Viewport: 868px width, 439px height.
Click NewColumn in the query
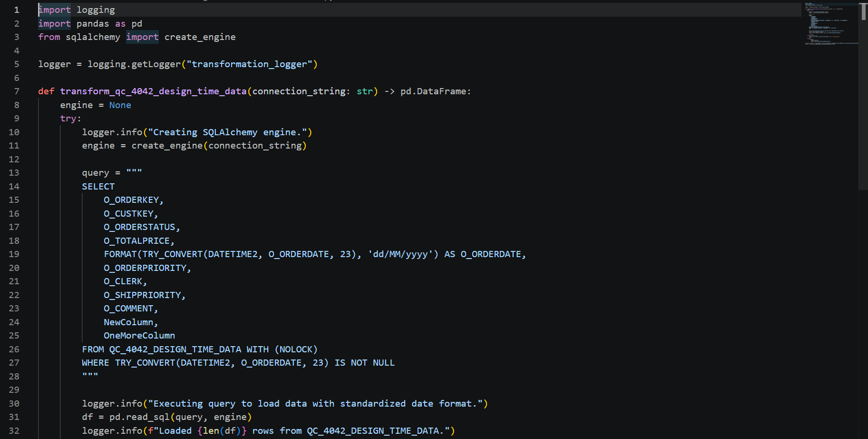pos(128,322)
